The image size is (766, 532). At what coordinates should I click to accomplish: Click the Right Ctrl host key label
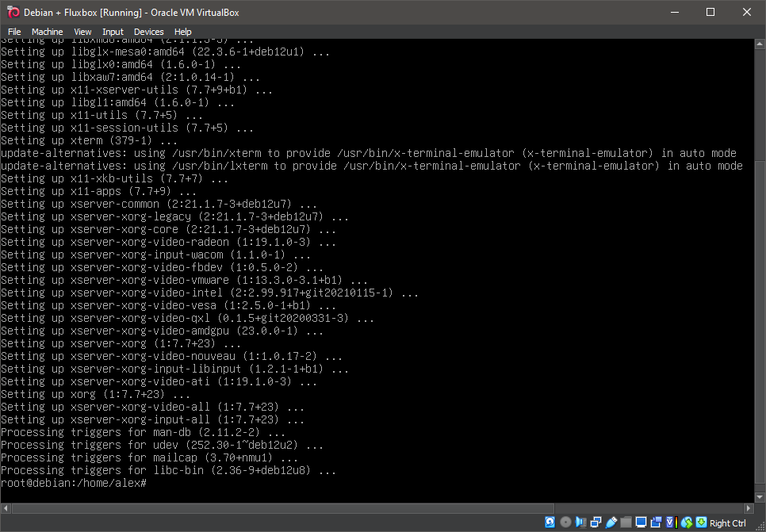728,523
